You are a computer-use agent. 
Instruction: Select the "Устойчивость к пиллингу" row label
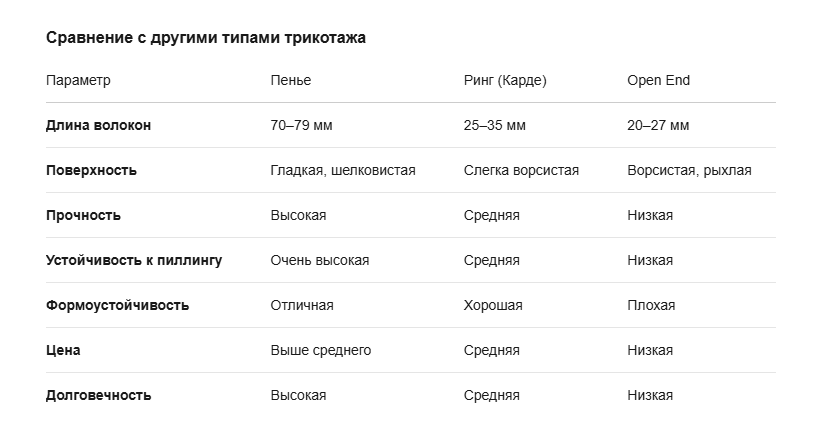[134, 260]
